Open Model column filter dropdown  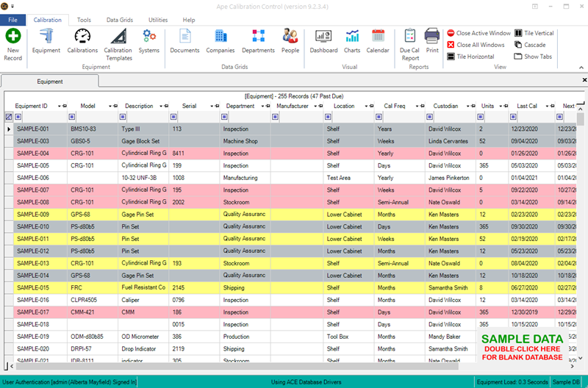110,107
